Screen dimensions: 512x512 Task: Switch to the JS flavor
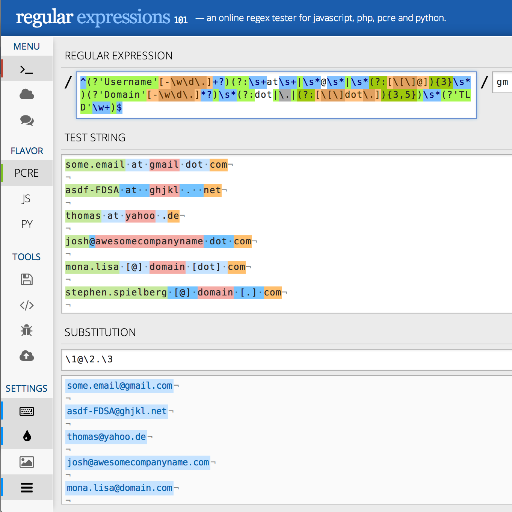click(x=27, y=199)
